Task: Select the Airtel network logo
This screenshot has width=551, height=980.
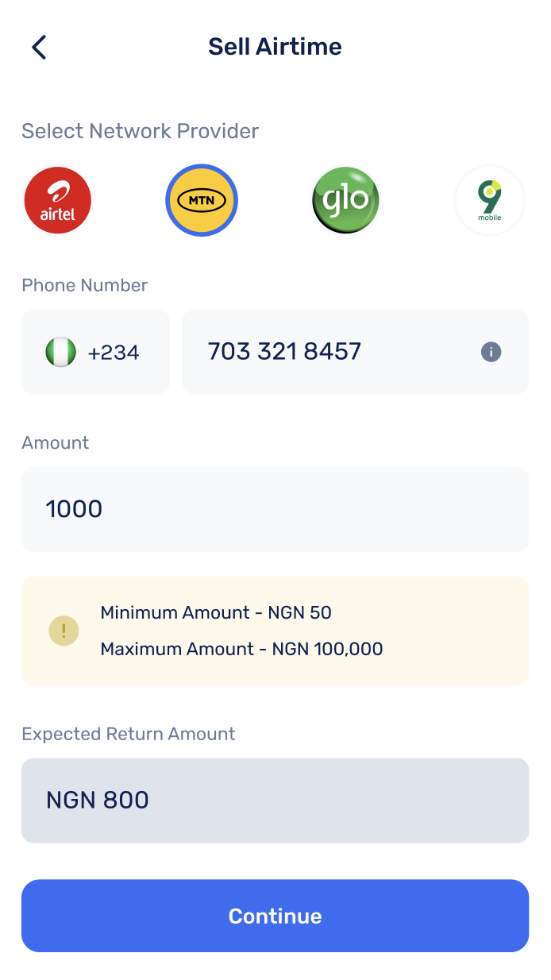Action: (57, 200)
